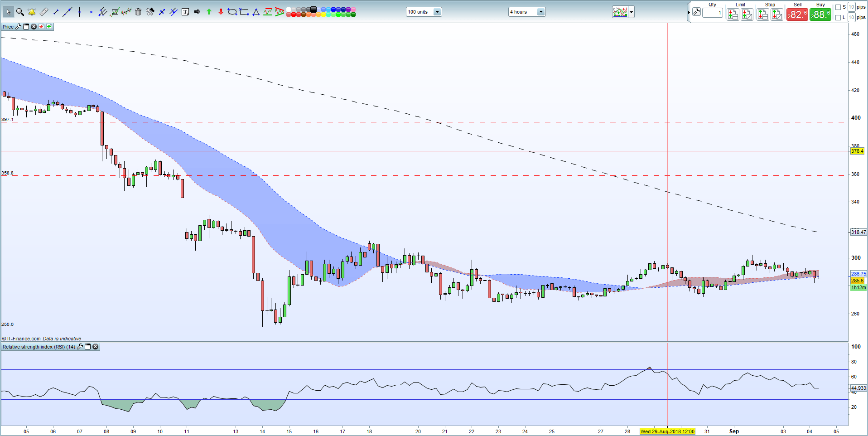Screen dimensions: 868x436
Task: Select the Fibonacci retracement tool
Action: [115, 12]
